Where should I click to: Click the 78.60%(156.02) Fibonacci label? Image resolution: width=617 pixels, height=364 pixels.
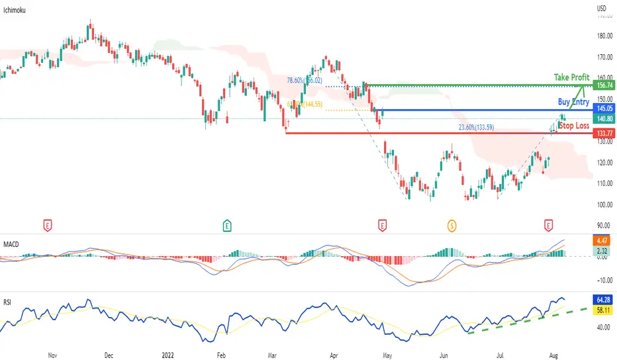click(x=305, y=80)
